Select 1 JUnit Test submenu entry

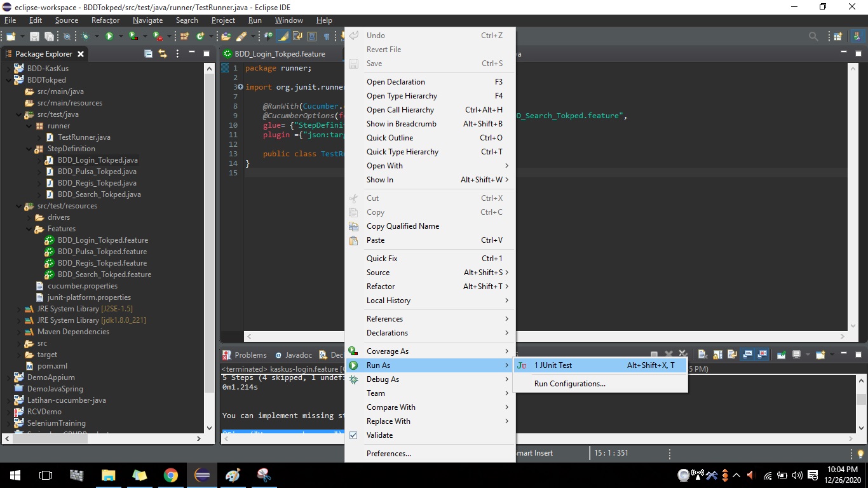point(600,365)
